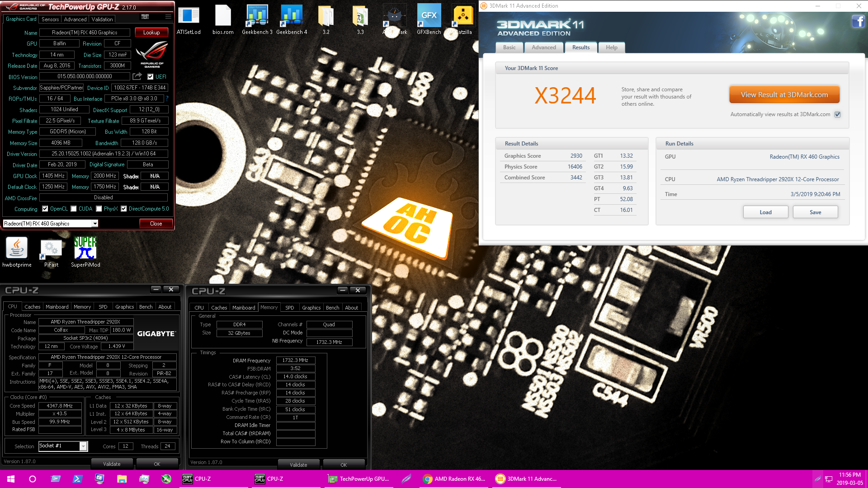
Task: Switch to TechPowerUp GPU-Z taskbar item
Action: pyautogui.click(x=359, y=479)
